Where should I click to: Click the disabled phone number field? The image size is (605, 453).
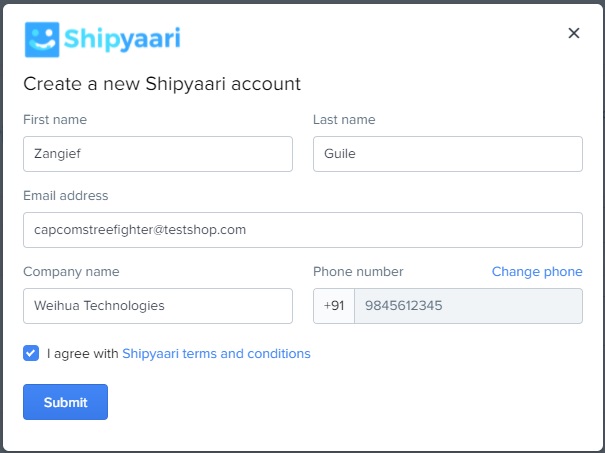pos(468,306)
